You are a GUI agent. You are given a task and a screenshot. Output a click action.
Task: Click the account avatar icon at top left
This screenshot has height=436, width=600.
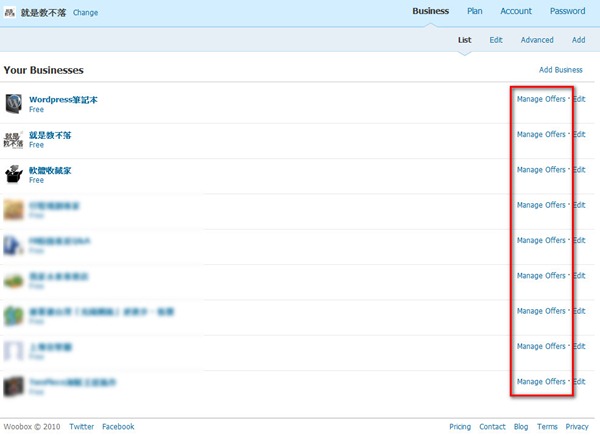point(11,13)
